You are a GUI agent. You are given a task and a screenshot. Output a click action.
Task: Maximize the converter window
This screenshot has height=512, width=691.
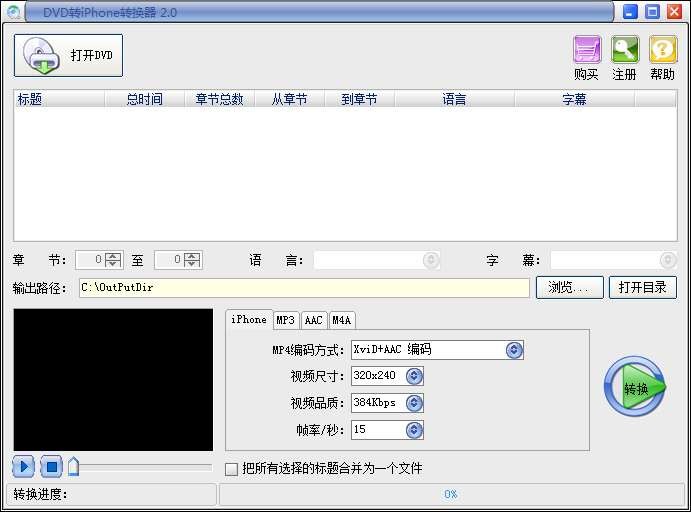point(652,11)
